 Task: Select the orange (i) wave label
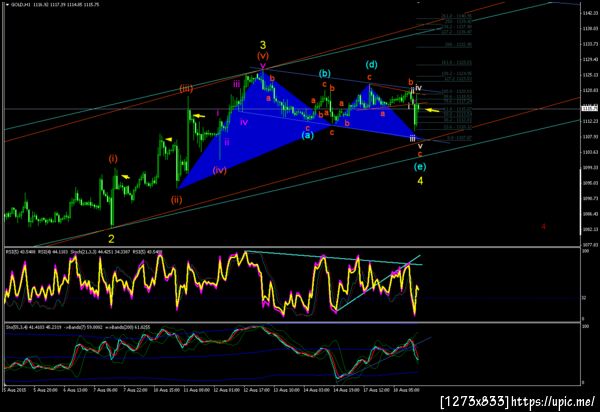pyautogui.click(x=112, y=158)
